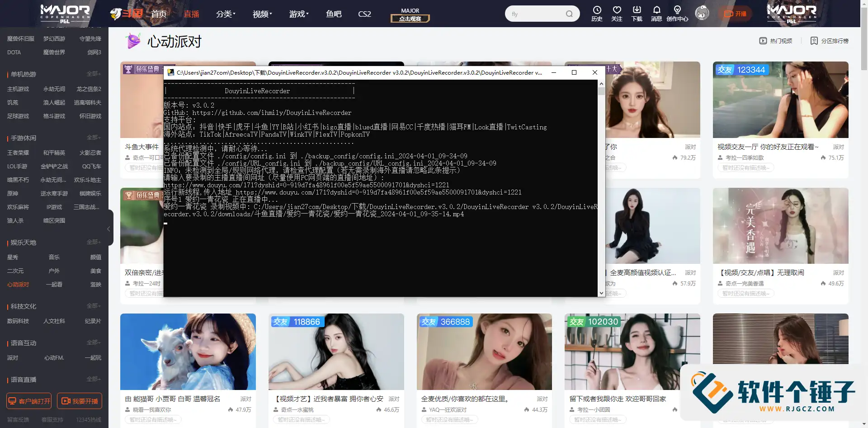Open the CS2 tab
This screenshot has height=428, width=868.
pyautogui.click(x=364, y=14)
